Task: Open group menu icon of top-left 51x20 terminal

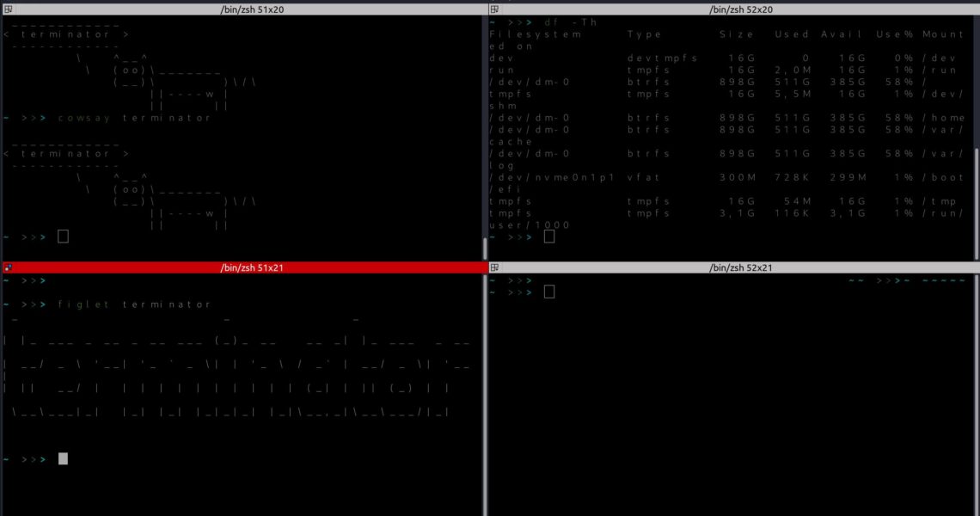Action: [x=8, y=9]
